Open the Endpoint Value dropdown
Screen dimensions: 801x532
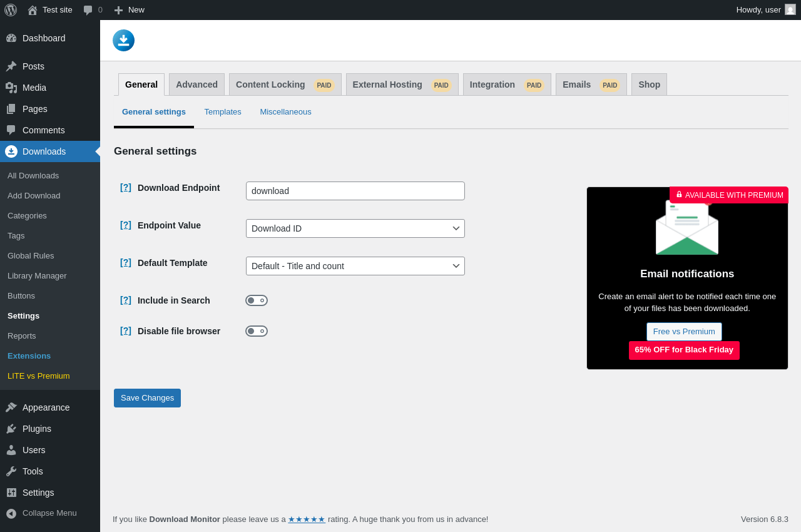(x=355, y=228)
